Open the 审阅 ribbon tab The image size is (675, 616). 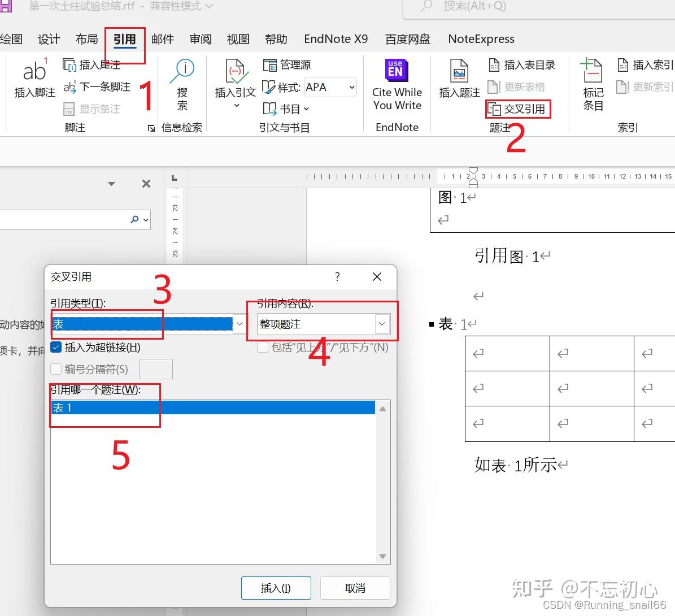pos(200,38)
